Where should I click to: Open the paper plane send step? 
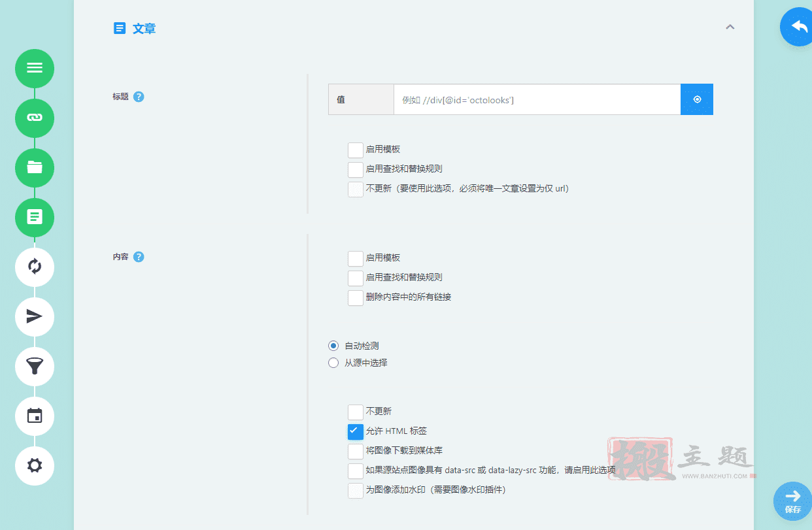(x=35, y=316)
